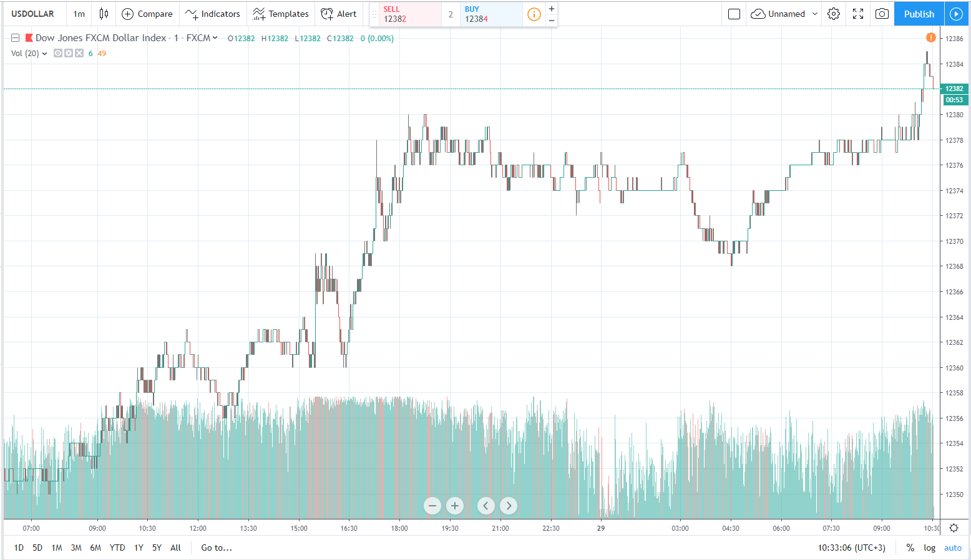Screen dimensions: 971x560
Task: Select the 1M range
Action: pyautogui.click(x=57, y=548)
